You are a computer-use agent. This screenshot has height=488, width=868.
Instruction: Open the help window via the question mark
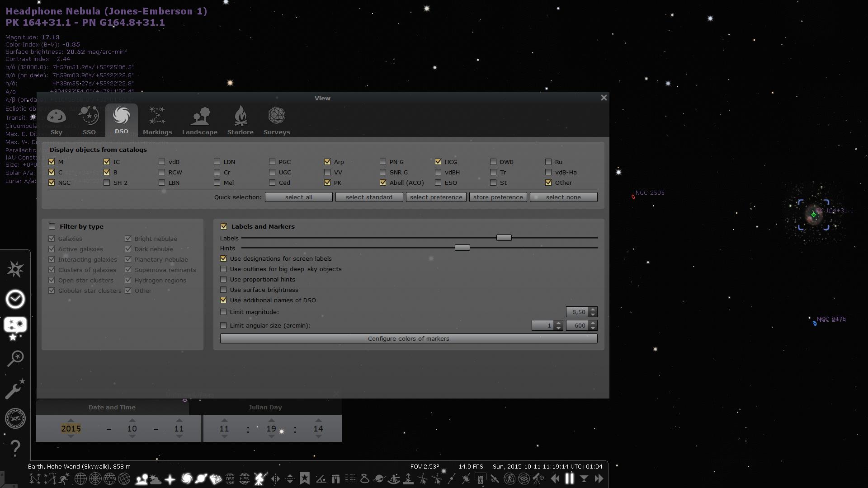click(15, 448)
